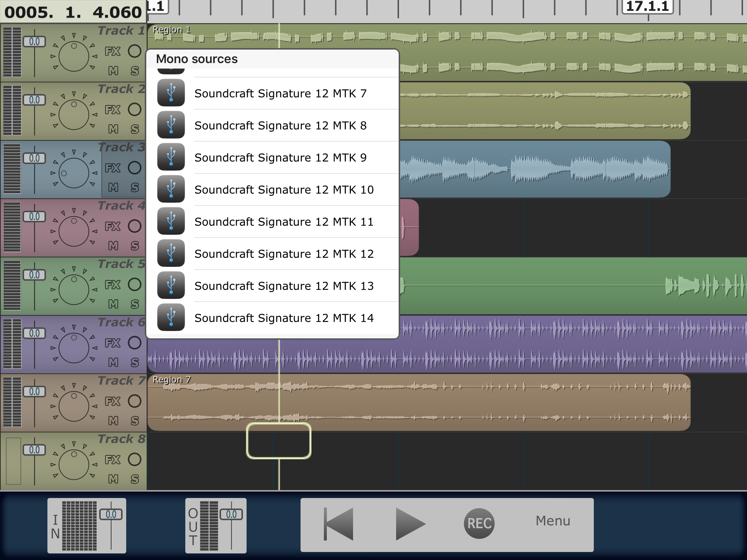Screen dimensions: 747x560
Task: Select Soundcraft Signature 12 MTK 12 source
Action: click(272, 254)
